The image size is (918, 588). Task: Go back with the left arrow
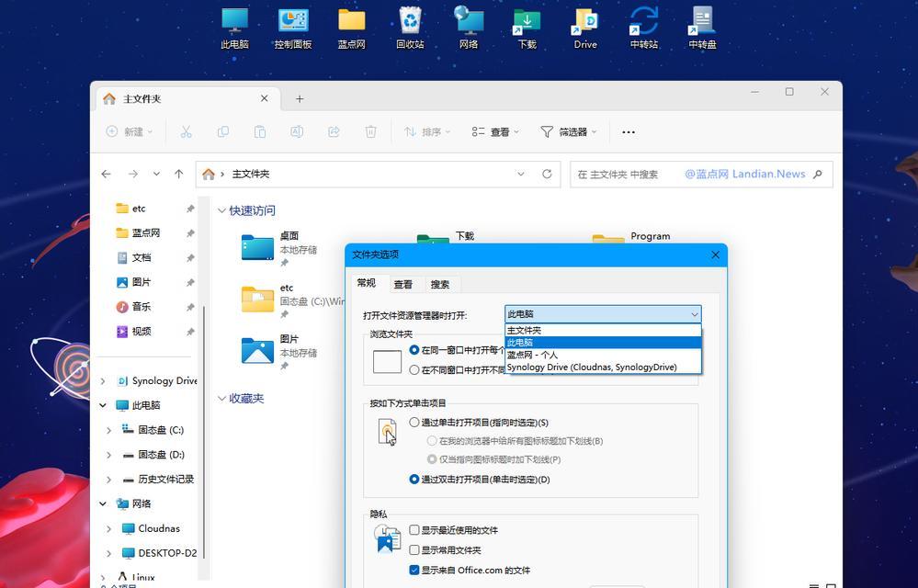click(x=106, y=174)
